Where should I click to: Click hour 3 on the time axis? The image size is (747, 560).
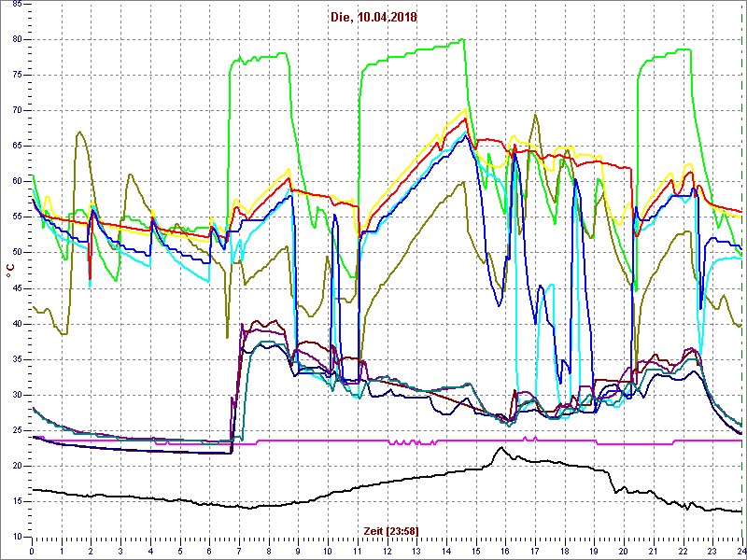(120, 550)
